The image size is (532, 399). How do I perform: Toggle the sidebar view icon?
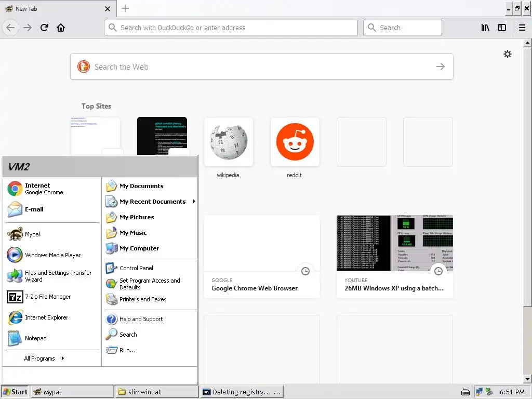[502, 28]
